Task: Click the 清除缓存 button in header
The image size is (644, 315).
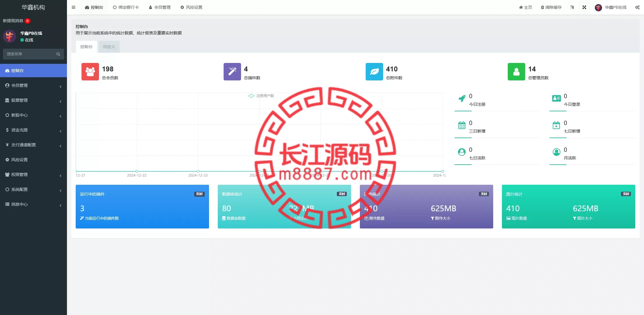Action: pyautogui.click(x=551, y=7)
